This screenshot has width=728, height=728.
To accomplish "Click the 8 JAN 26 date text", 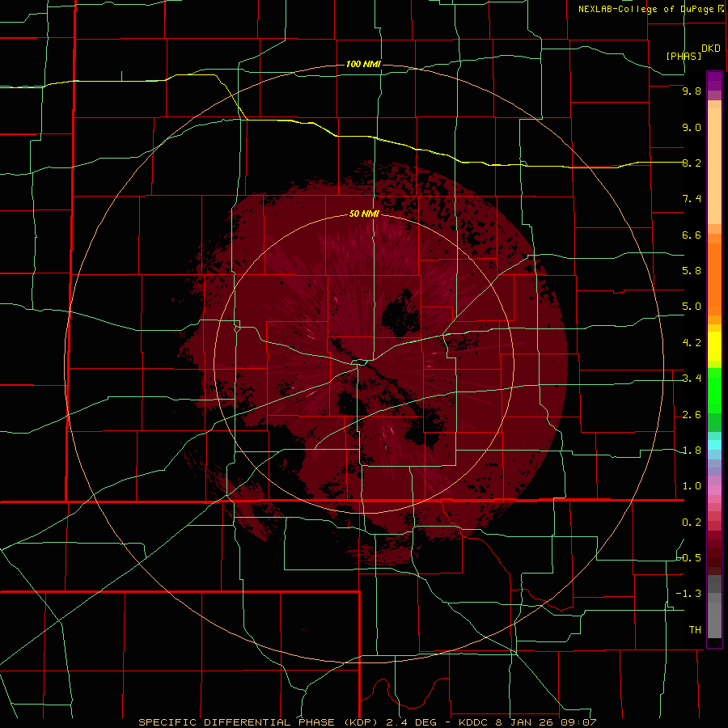I will coord(523,722).
